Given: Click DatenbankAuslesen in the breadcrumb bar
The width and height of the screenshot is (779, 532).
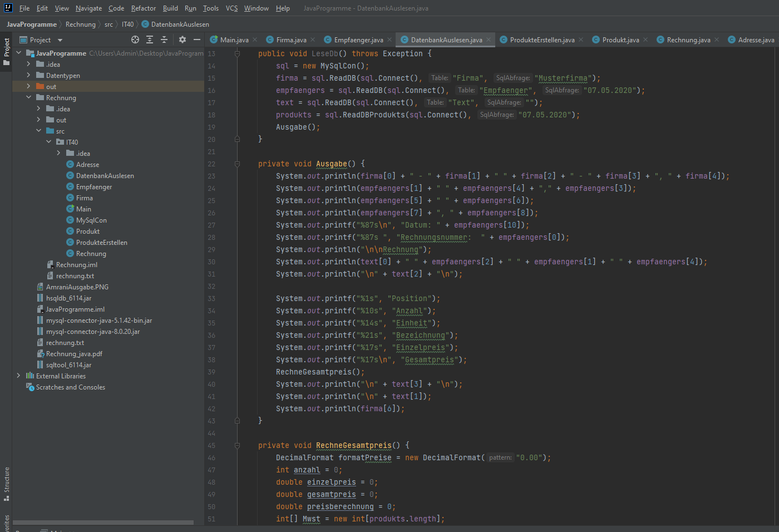Looking at the screenshot, I should pyautogui.click(x=175, y=24).
